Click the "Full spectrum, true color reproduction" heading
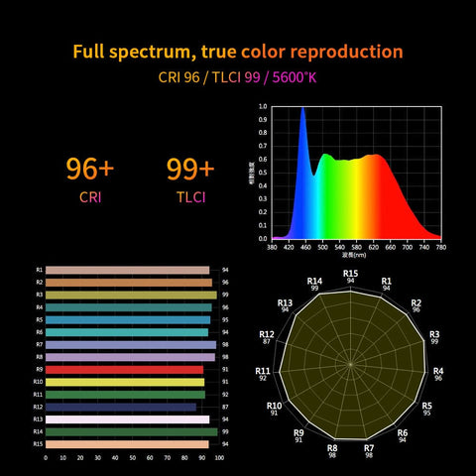The height and width of the screenshot is (476, 476). coord(238,52)
